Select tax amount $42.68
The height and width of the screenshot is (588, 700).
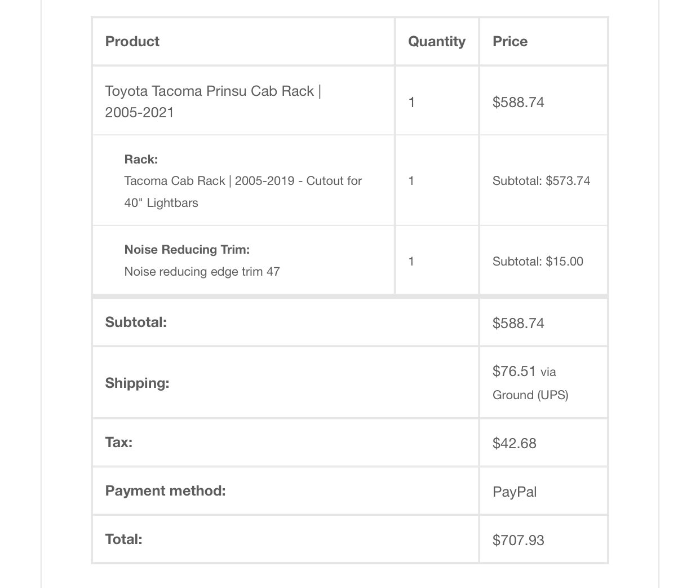pos(514,443)
